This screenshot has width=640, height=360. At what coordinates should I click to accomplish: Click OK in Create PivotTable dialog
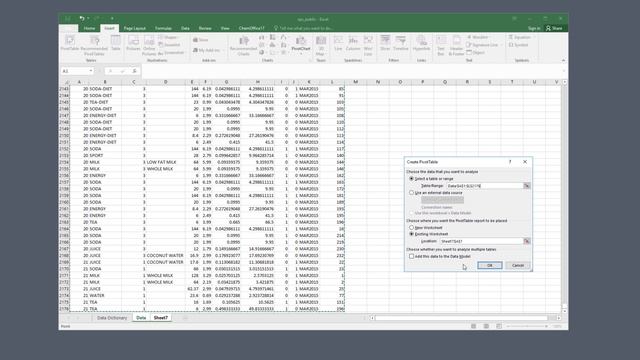[490, 265]
